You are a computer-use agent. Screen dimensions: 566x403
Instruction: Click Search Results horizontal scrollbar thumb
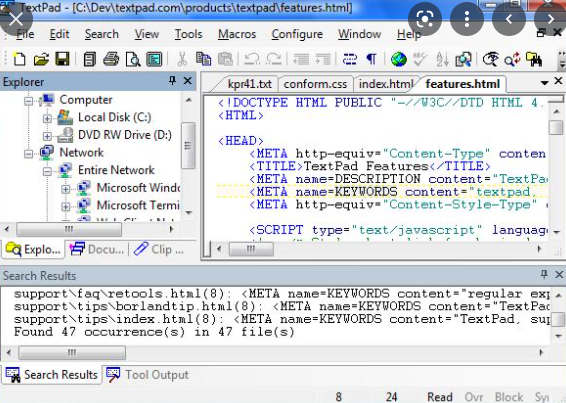point(72,352)
